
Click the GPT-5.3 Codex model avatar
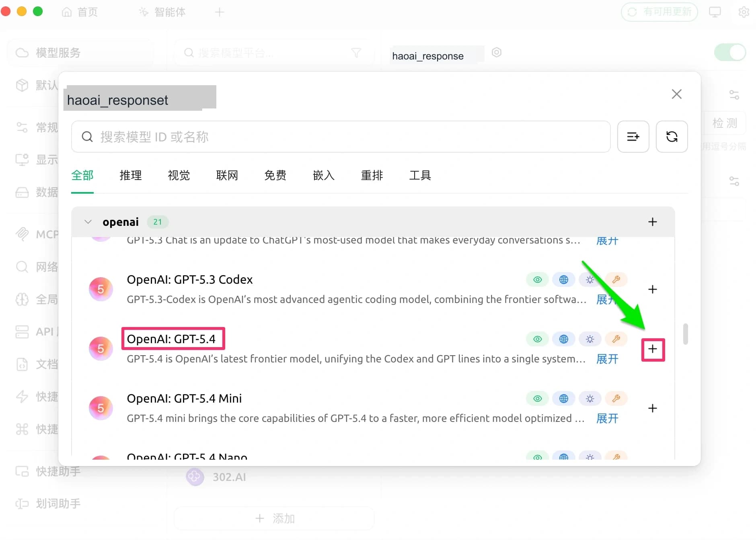click(101, 289)
